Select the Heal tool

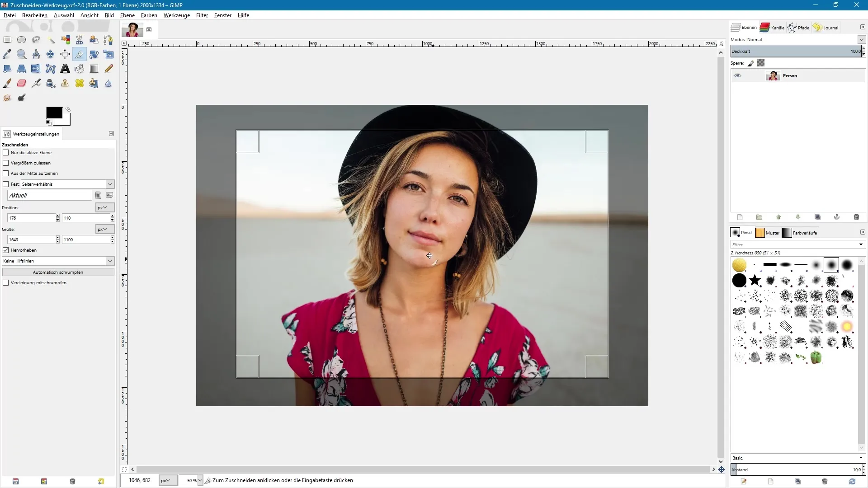point(80,83)
